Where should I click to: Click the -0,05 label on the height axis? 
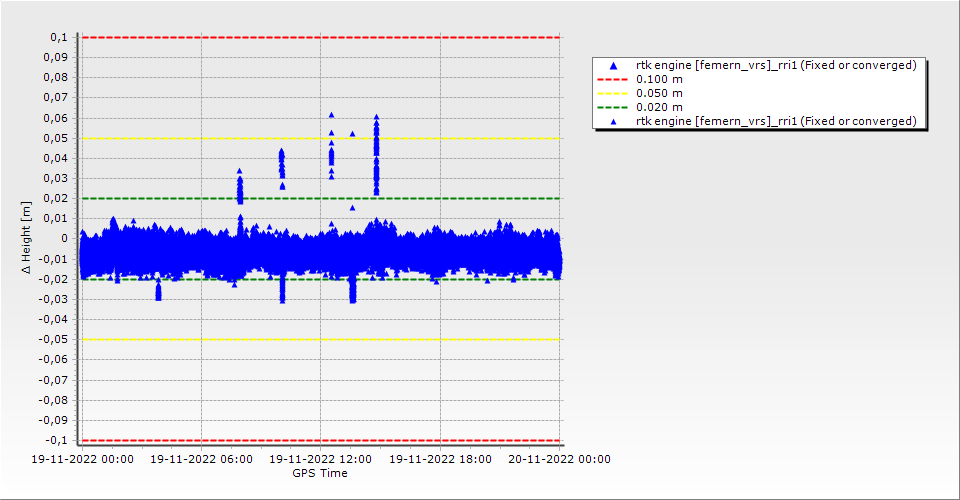pyautogui.click(x=52, y=340)
